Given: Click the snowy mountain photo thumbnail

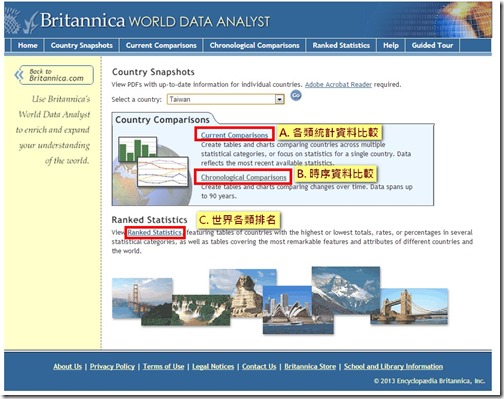Looking at the screenshot, I should (x=346, y=290).
